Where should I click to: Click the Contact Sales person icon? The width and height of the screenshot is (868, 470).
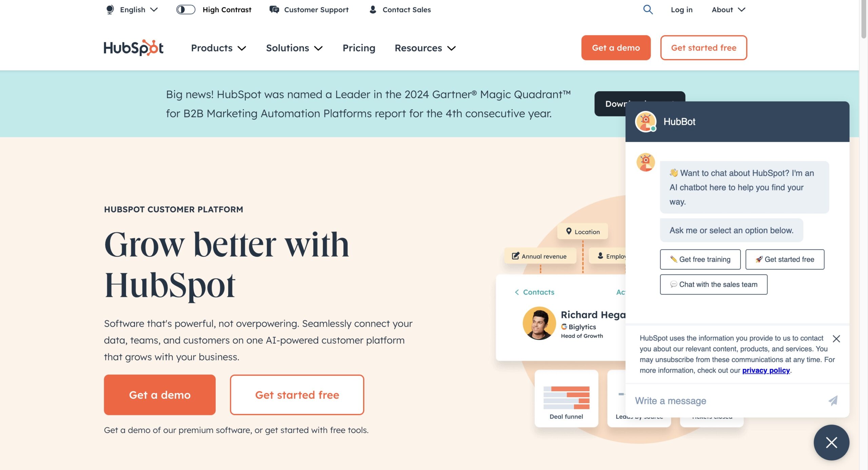click(x=372, y=9)
